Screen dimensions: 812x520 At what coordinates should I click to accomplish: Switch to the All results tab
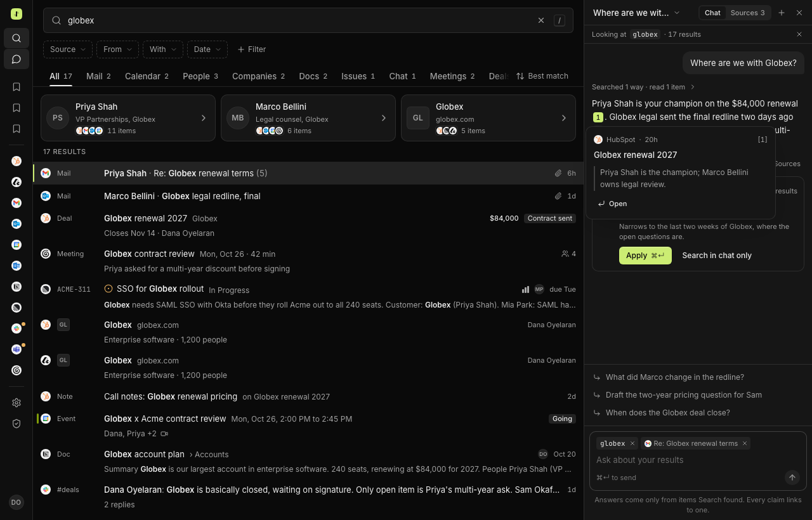coord(61,76)
